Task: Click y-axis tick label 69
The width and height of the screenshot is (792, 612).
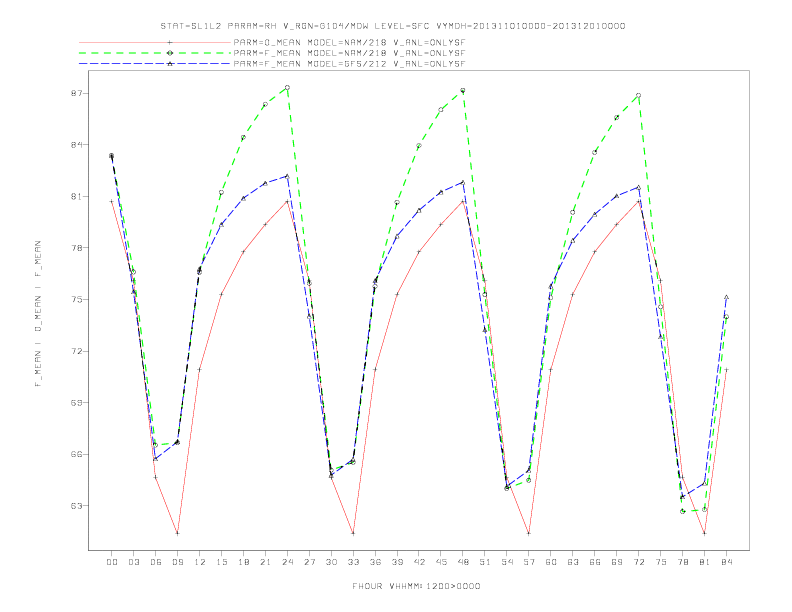Action: coord(78,402)
